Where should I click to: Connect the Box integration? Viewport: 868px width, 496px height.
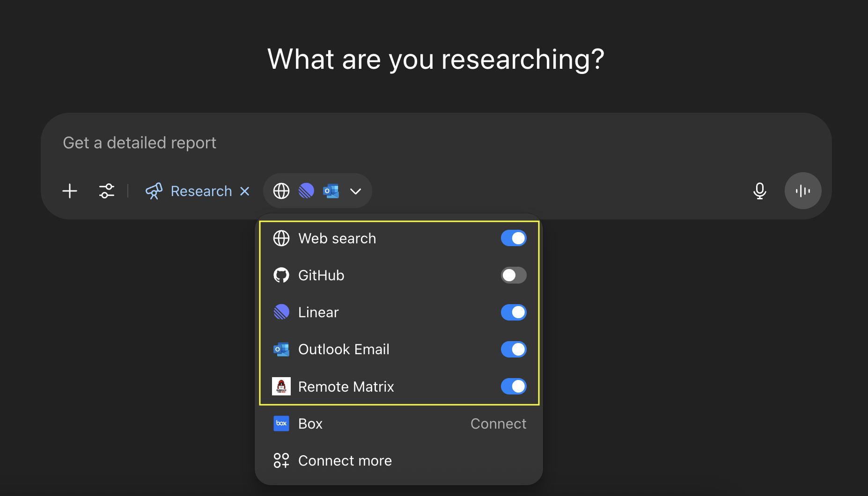click(498, 423)
